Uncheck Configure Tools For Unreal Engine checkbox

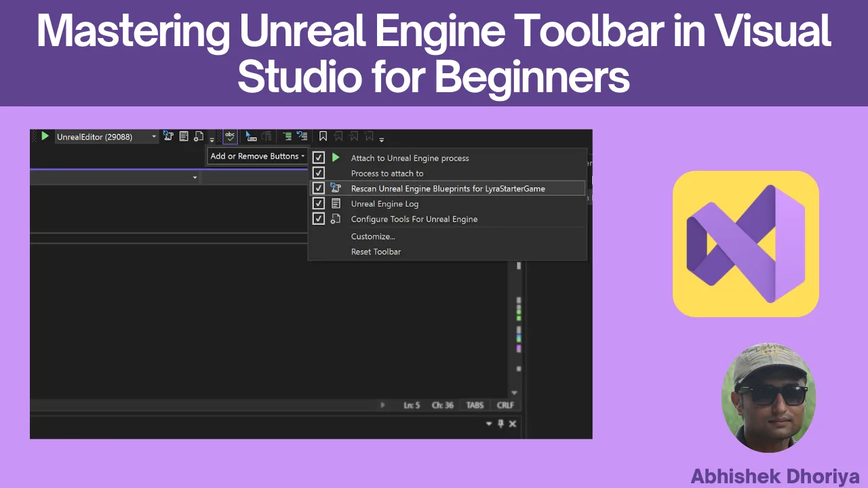318,219
